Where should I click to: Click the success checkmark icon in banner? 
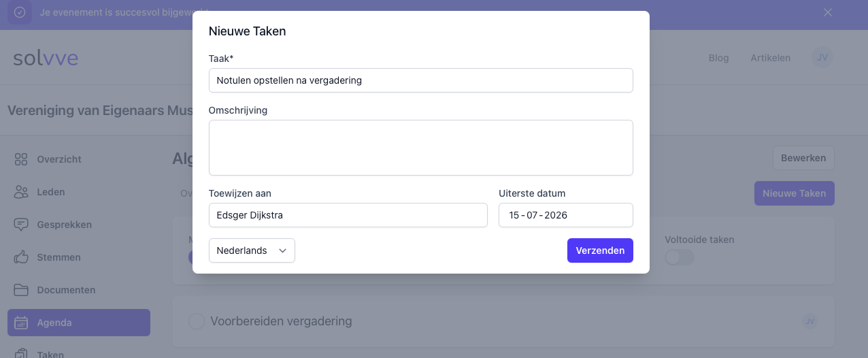point(20,13)
